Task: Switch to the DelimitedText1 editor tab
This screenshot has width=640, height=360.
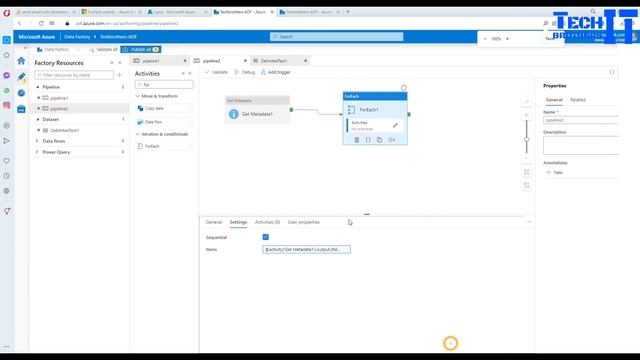Action: [x=280, y=60]
